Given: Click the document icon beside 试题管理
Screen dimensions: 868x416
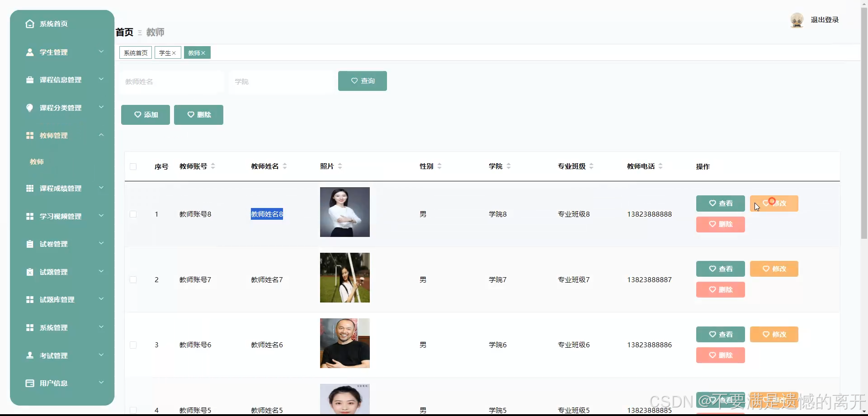Looking at the screenshot, I should (x=30, y=272).
